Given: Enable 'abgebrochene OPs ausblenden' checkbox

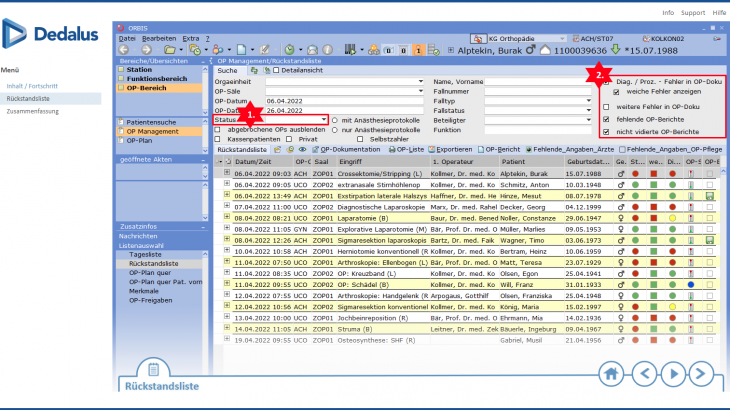Looking at the screenshot, I should pyautogui.click(x=219, y=128).
